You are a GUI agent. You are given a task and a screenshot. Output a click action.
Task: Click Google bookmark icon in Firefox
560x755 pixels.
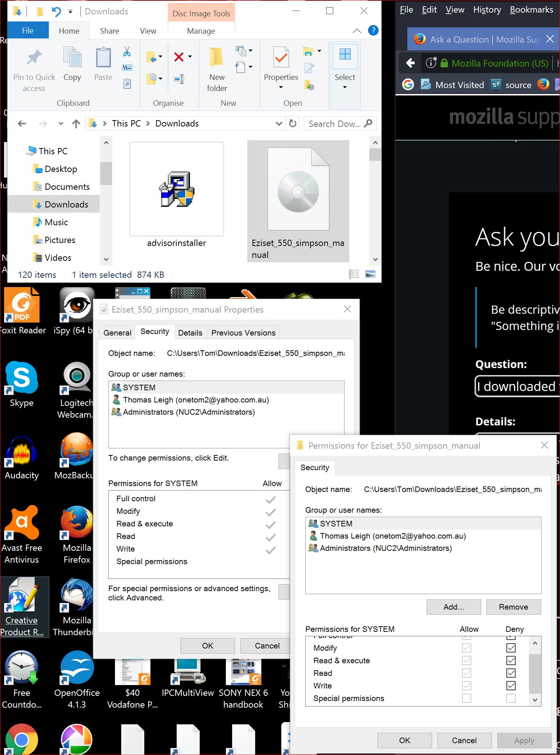[x=408, y=85]
